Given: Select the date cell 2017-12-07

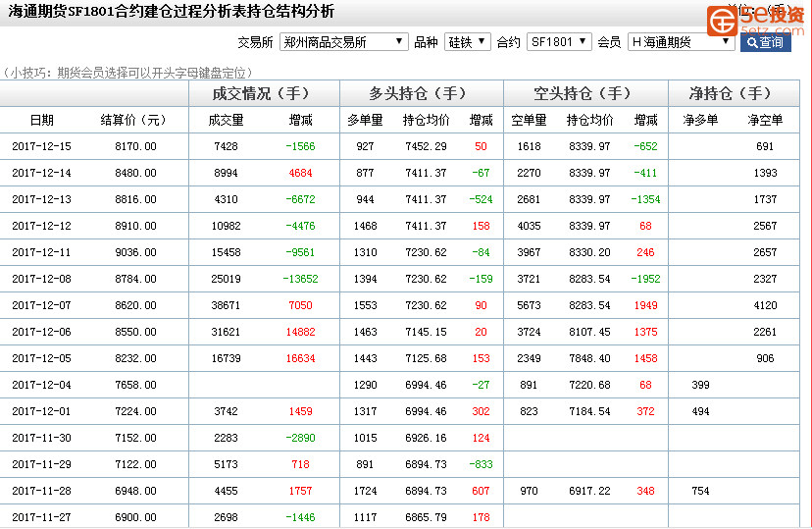Looking at the screenshot, I should pos(41,305).
